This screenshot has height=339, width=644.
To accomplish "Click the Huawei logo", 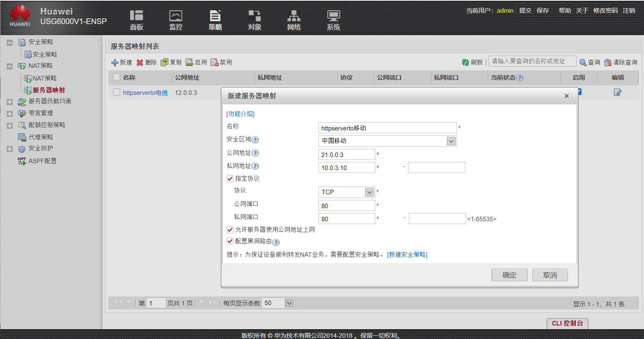I will (x=20, y=16).
